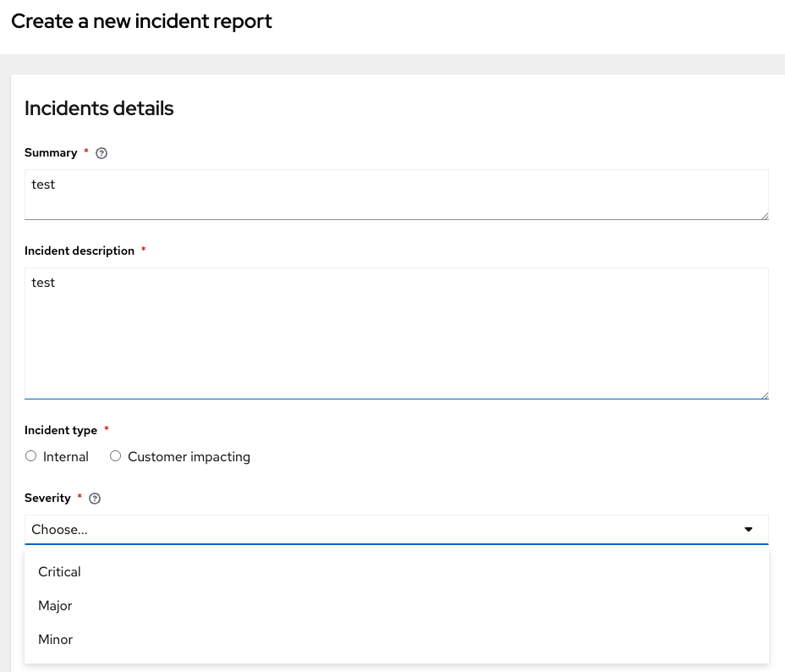The width and height of the screenshot is (785, 672).
Task: Click the Severity help question-mark icon
Action: tap(95, 498)
